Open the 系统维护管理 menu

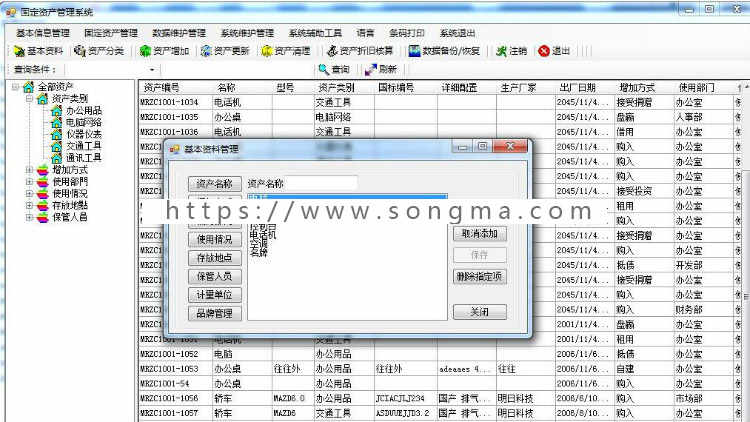247,33
